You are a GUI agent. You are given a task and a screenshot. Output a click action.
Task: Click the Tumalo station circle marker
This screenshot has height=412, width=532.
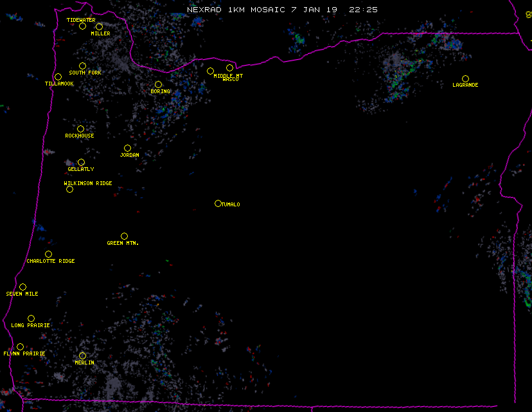click(218, 204)
